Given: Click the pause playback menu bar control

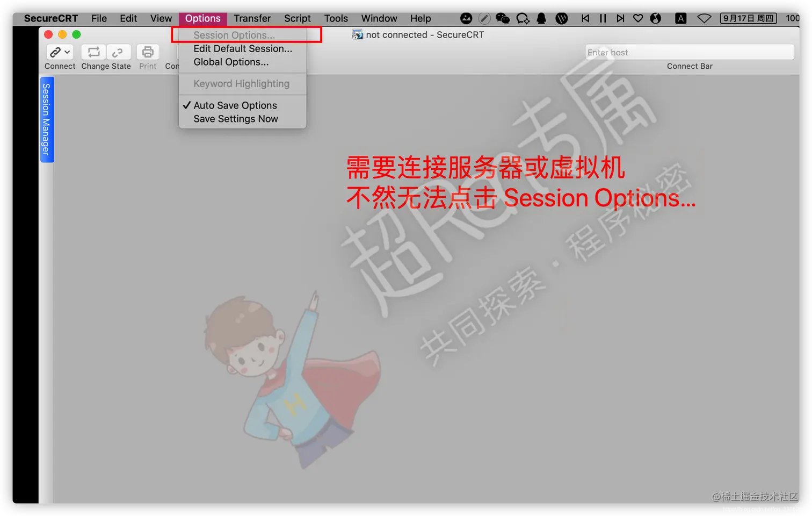Looking at the screenshot, I should (603, 18).
